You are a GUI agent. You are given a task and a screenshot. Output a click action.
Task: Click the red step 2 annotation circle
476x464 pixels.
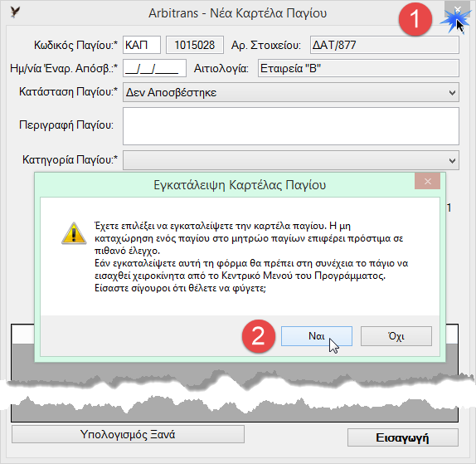tap(259, 336)
